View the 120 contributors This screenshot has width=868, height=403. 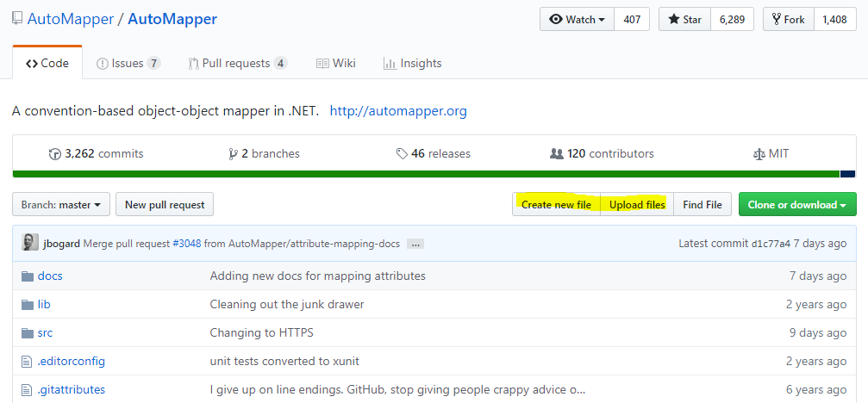tap(602, 153)
